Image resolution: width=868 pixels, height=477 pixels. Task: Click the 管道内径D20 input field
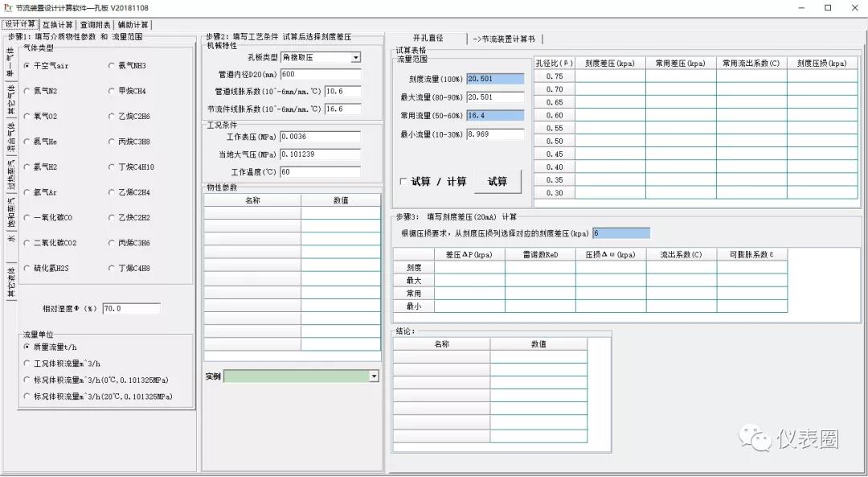[x=320, y=75]
